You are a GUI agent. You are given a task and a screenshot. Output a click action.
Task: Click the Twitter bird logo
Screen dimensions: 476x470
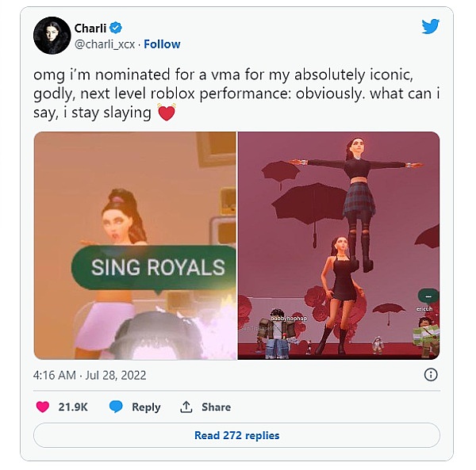pos(430,26)
